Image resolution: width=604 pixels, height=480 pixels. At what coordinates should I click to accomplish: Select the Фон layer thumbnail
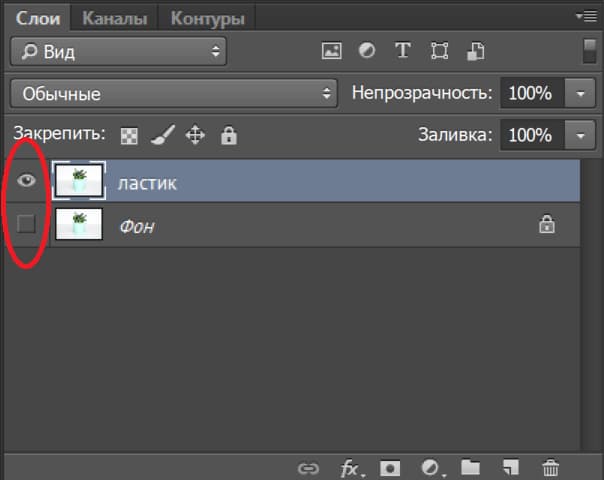(79, 224)
